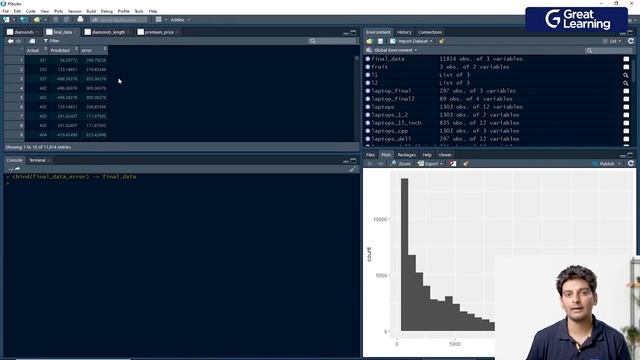Switch to the premium_price tab
The image size is (640, 360).
coord(158,32)
